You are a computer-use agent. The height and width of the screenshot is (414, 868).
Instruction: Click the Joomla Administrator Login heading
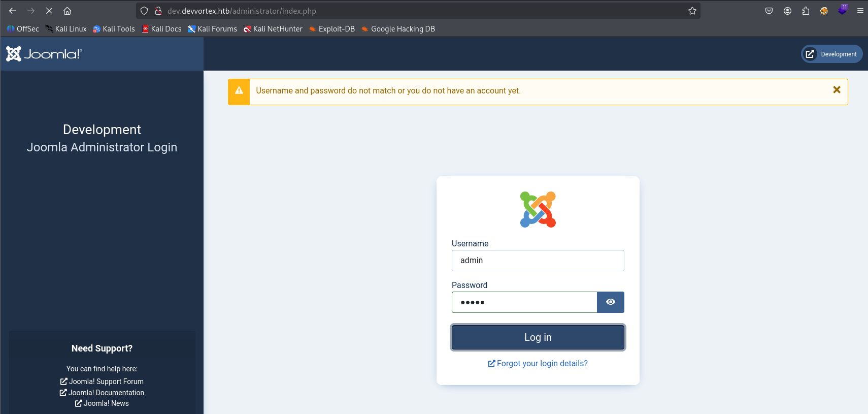(102, 147)
